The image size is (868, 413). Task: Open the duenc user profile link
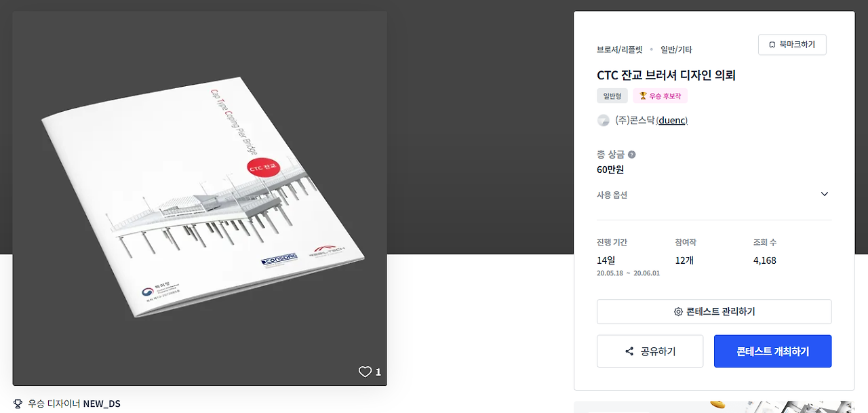pos(672,121)
